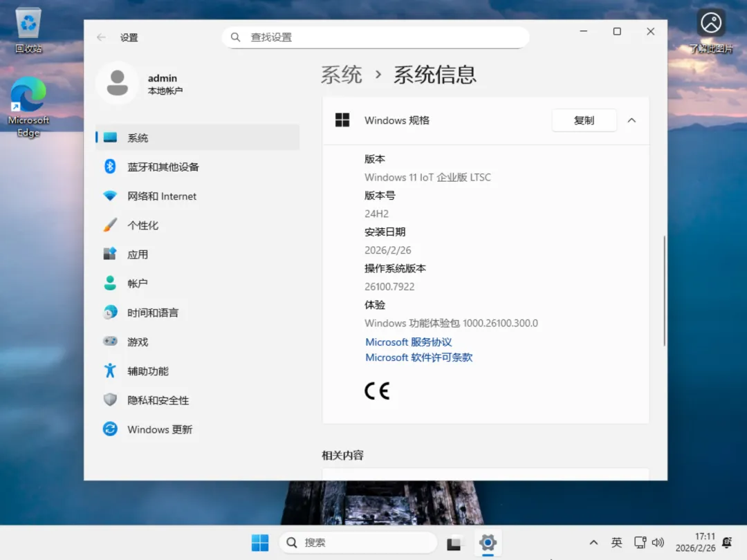Show hidden tray icons chevron
Viewport: 747px width, 560px height.
pyautogui.click(x=593, y=543)
